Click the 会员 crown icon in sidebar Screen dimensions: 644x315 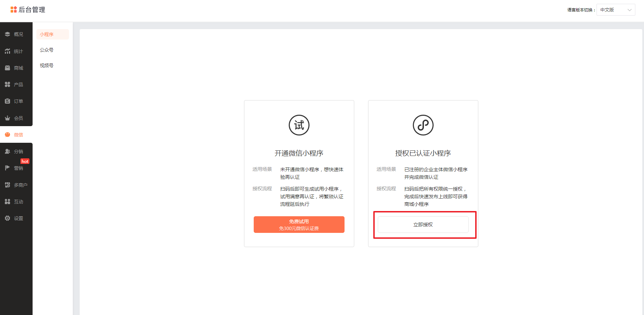[7, 118]
